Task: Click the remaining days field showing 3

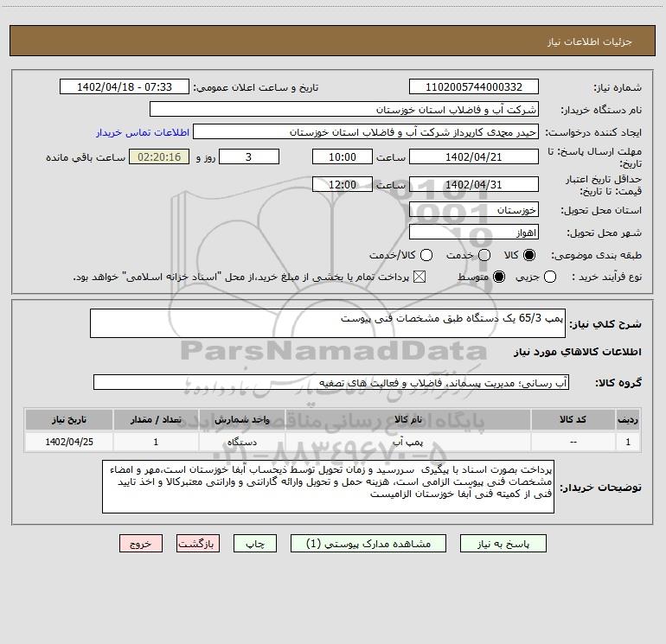Action: tap(249, 156)
